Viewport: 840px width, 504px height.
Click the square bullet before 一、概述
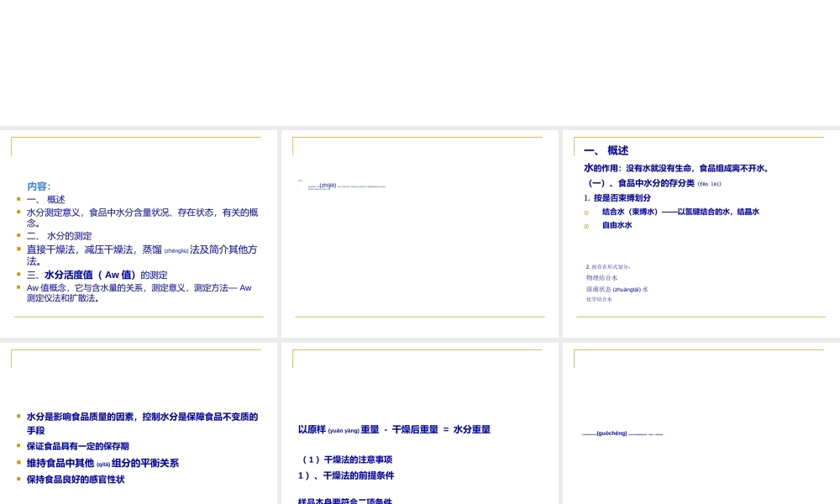pos(18,199)
